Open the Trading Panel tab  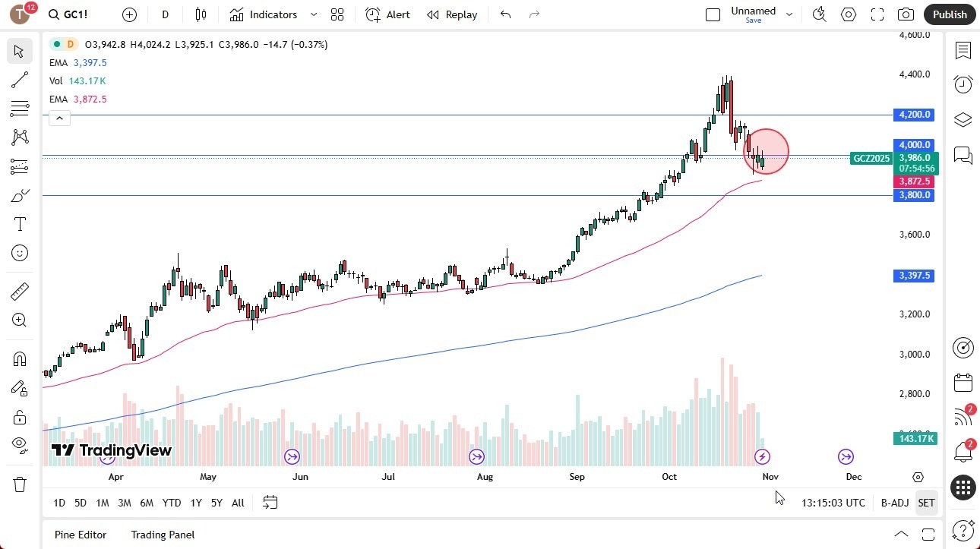pos(162,535)
